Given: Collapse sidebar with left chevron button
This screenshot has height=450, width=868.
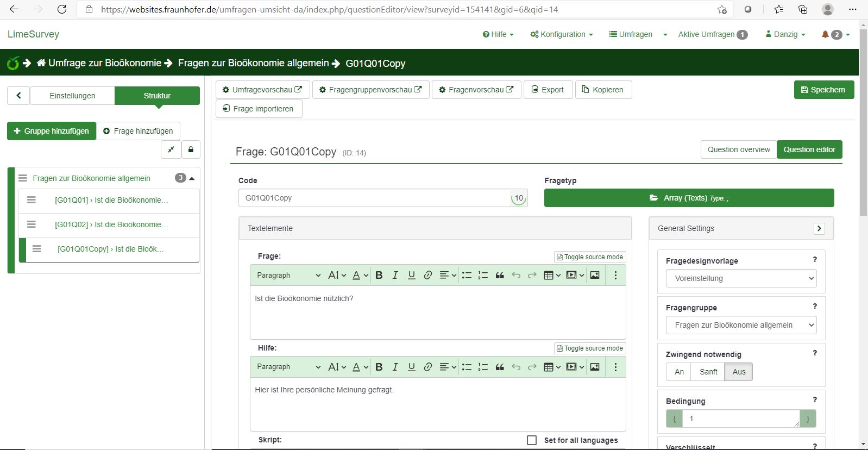Looking at the screenshot, I should click(x=18, y=96).
